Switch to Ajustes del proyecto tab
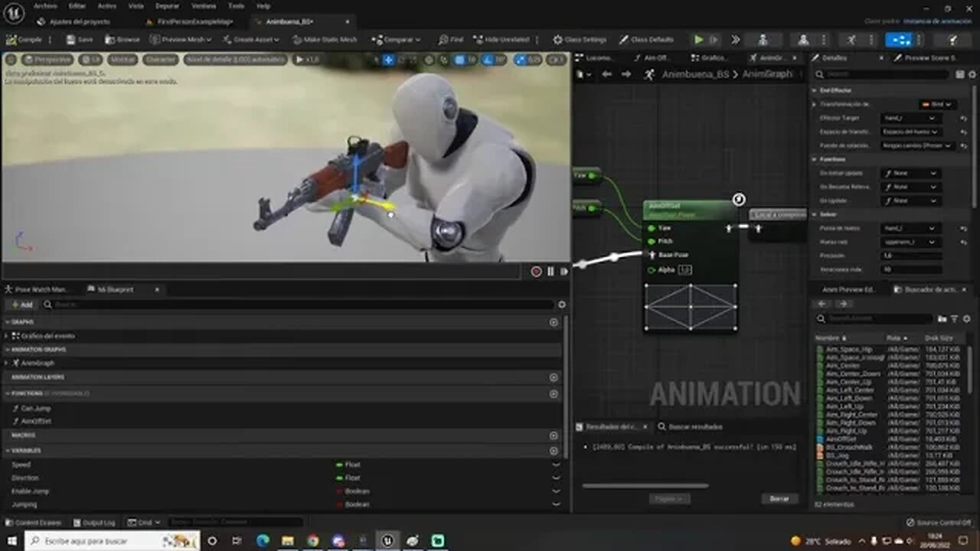This screenshot has width=980, height=551. pos(80,22)
